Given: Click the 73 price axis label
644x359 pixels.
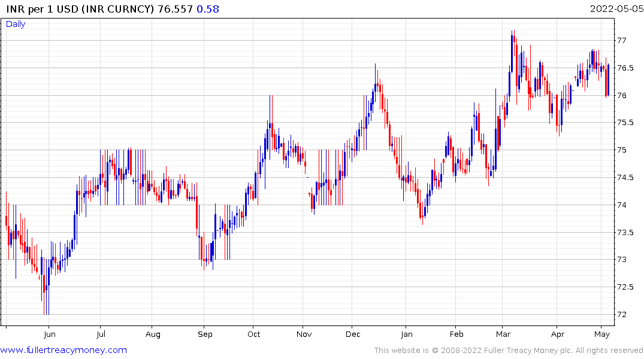Looking at the screenshot, I should point(622,259).
